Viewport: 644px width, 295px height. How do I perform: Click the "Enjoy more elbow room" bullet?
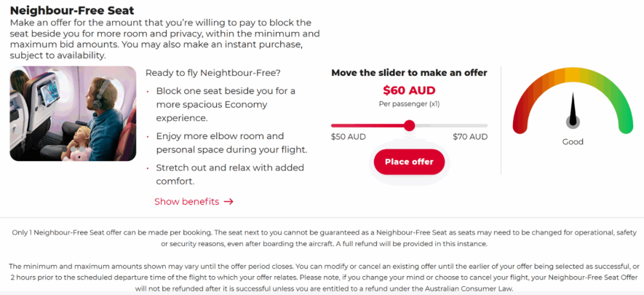(231, 143)
